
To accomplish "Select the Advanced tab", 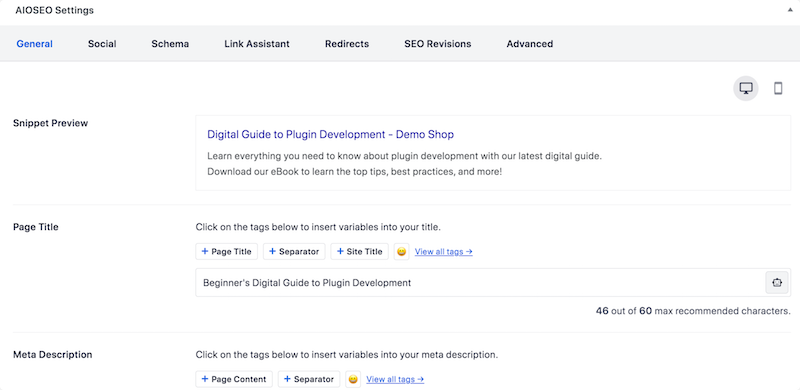I will 530,44.
